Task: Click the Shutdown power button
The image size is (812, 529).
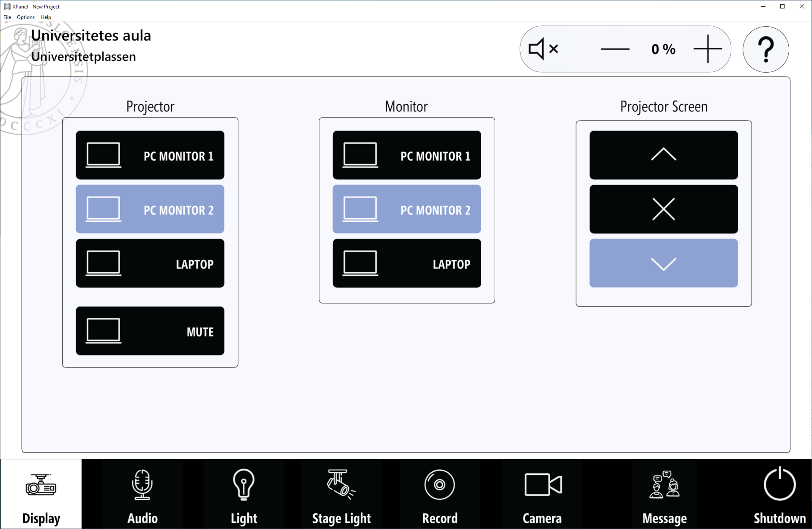Action: (x=779, y=494)
